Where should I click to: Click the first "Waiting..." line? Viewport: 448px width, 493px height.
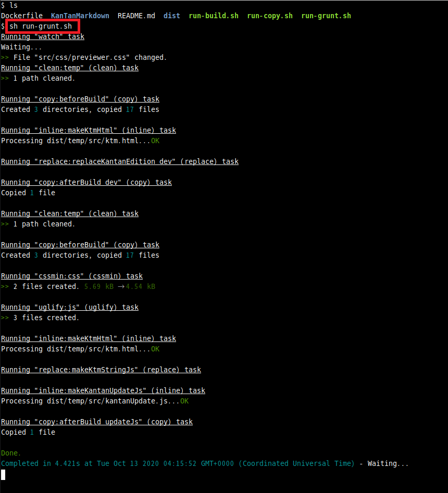pos(21,47)
